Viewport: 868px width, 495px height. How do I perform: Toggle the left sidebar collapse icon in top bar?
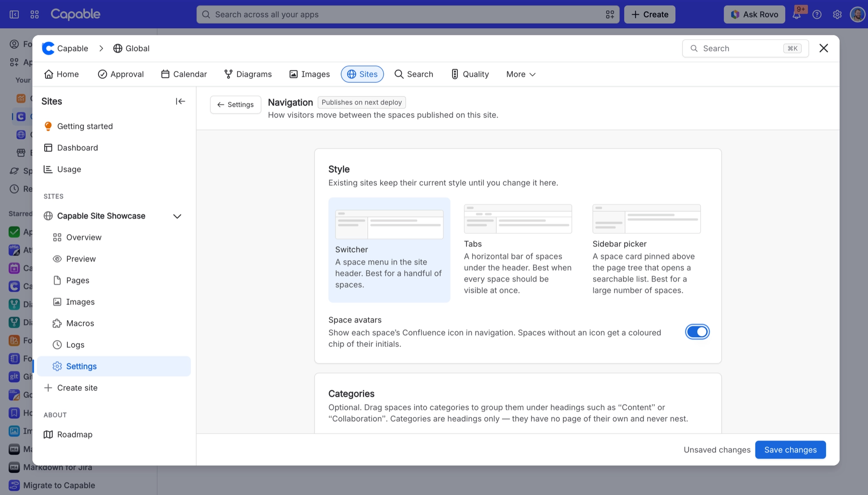tap(14, 14)
